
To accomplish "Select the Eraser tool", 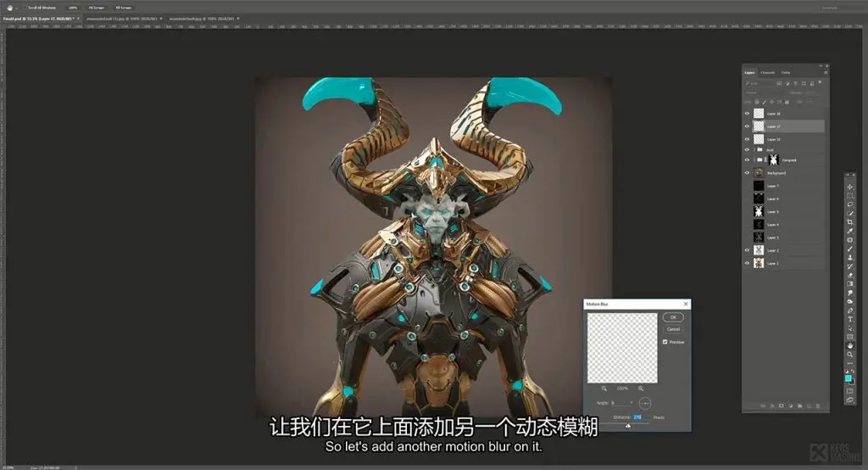I will point(849,276).
